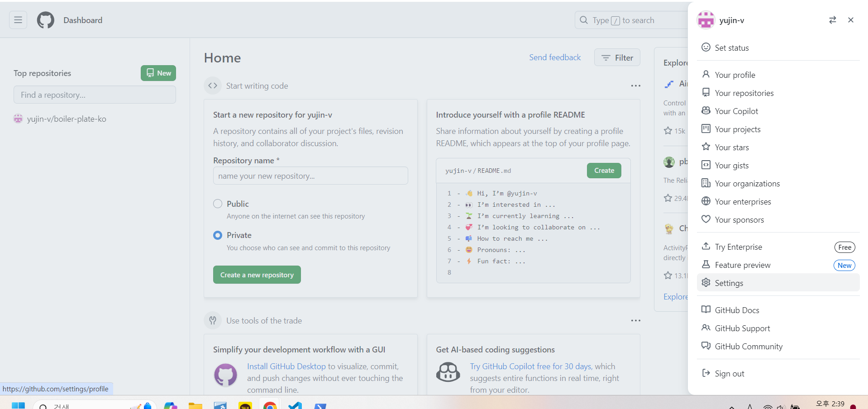Click the taskbar clock showing 2:39

pos(830,404)
